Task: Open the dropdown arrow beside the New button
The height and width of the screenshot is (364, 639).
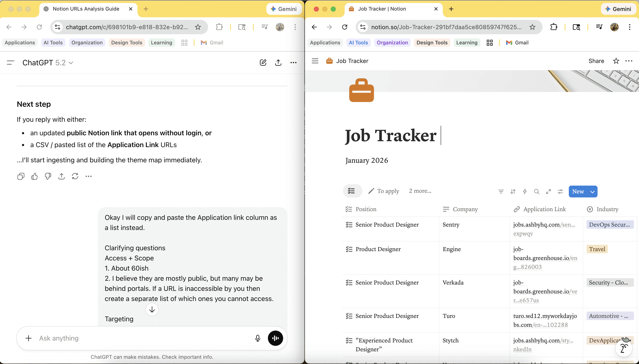Action: point(592,192)
